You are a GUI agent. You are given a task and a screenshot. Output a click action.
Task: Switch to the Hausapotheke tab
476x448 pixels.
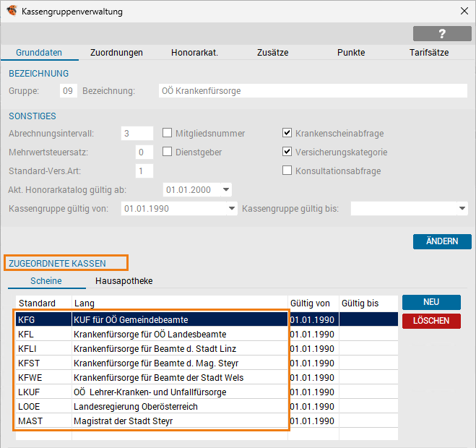(124, 281)
